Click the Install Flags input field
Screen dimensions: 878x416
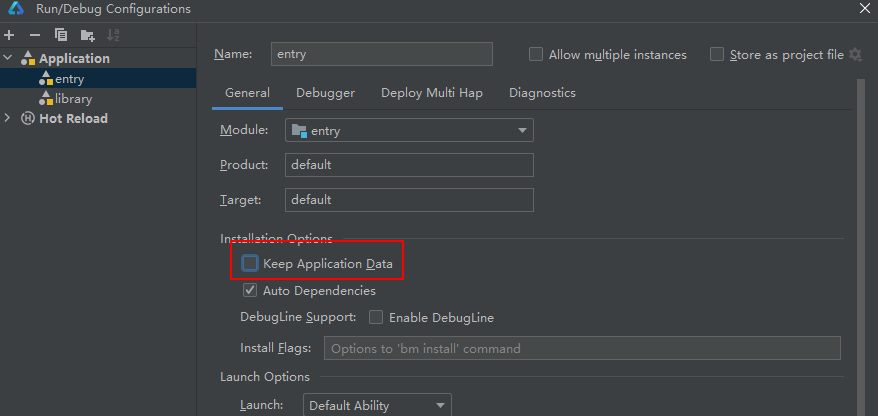(x=581, y=348)
